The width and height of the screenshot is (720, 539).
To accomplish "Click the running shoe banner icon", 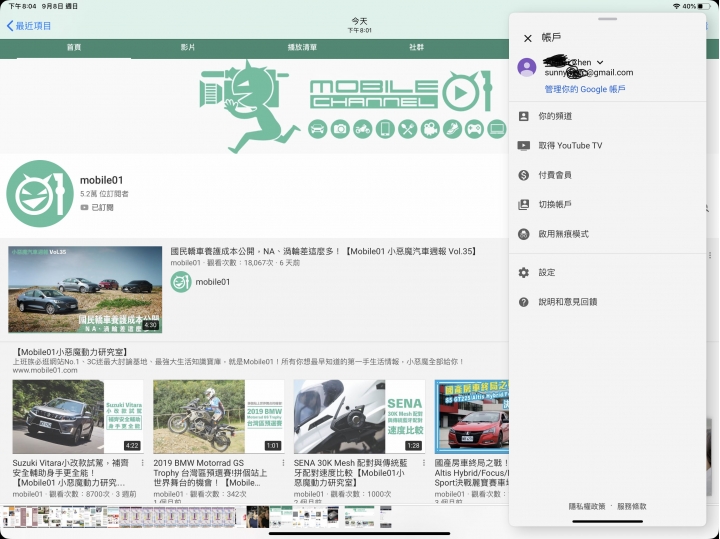I will pos(452,129).
